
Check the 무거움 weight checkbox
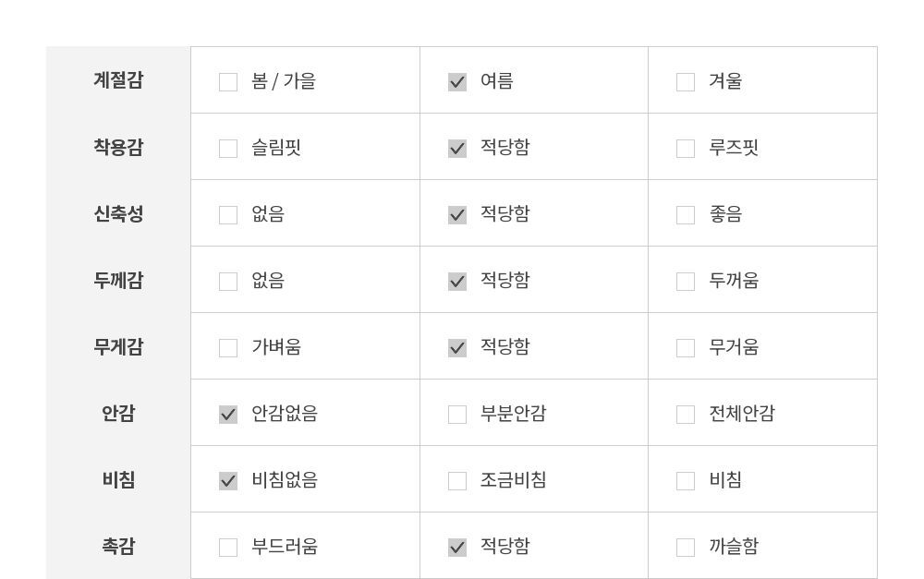click(686, 348)
